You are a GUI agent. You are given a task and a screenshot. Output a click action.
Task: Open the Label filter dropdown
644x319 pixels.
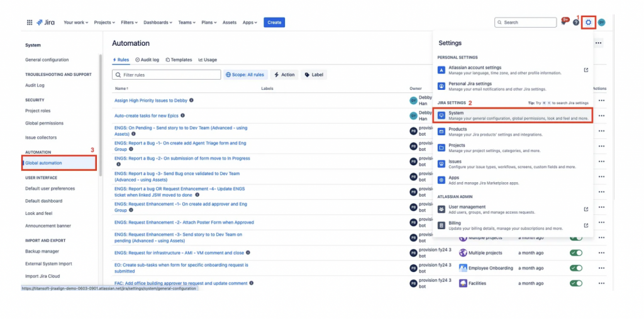tap(314, 75)
